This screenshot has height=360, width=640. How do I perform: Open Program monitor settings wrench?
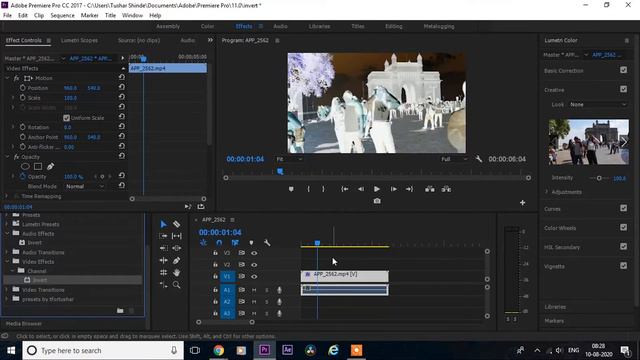tap(479, 159)
